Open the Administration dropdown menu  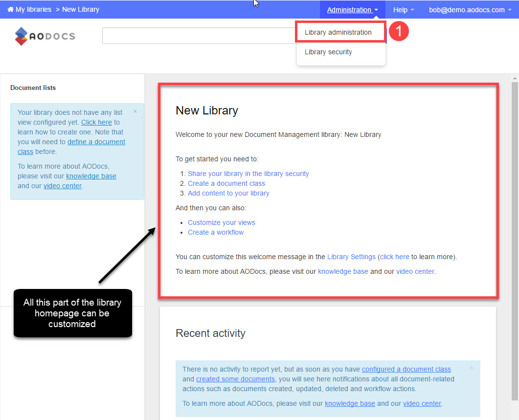[353, 10]
